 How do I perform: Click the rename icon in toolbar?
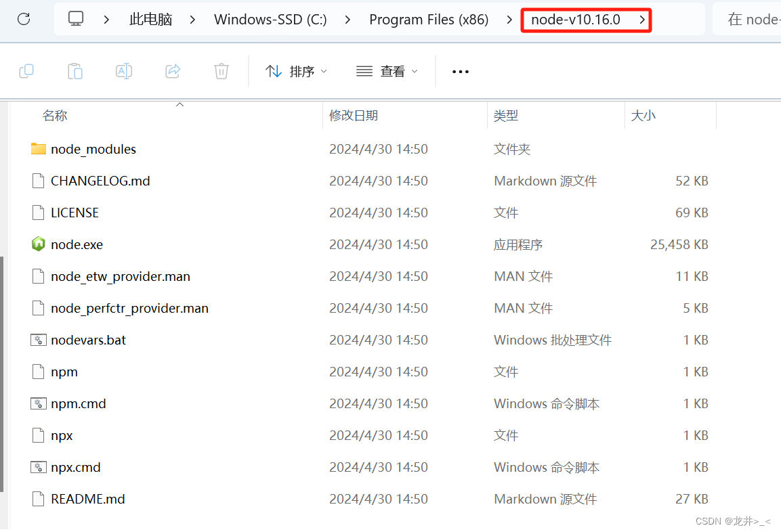click(x=124, y=71)
